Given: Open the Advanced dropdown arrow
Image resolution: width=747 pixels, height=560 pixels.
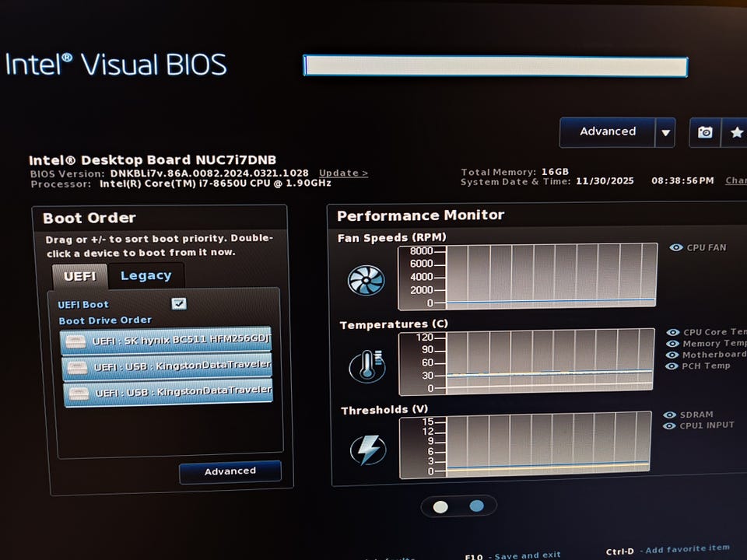Looking at the screenshot, I should point(665,132).
